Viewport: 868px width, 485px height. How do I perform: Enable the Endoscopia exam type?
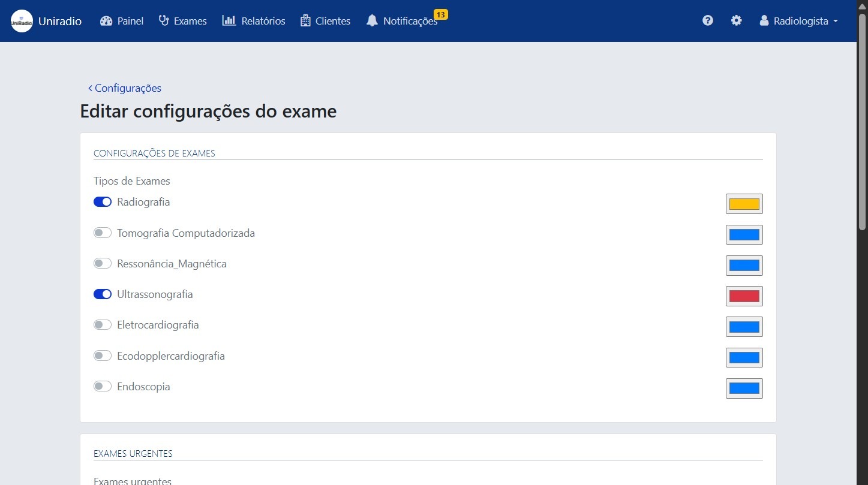(x=102, y=386)
